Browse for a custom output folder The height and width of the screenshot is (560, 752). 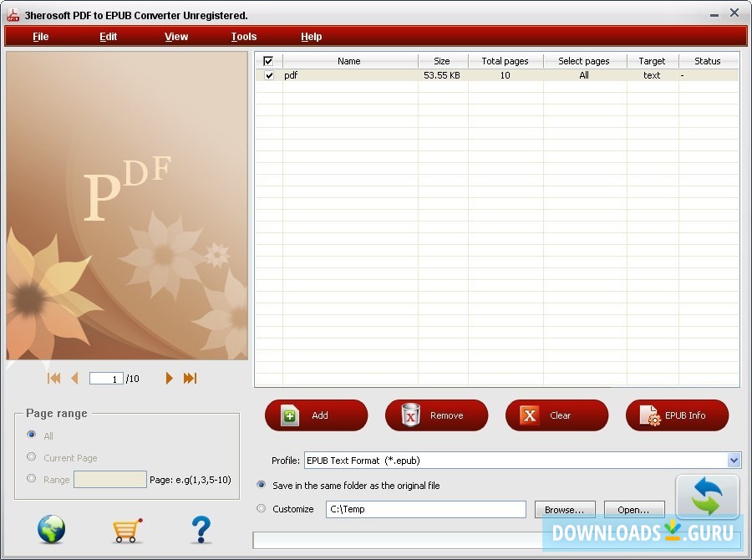click(565, 509)
